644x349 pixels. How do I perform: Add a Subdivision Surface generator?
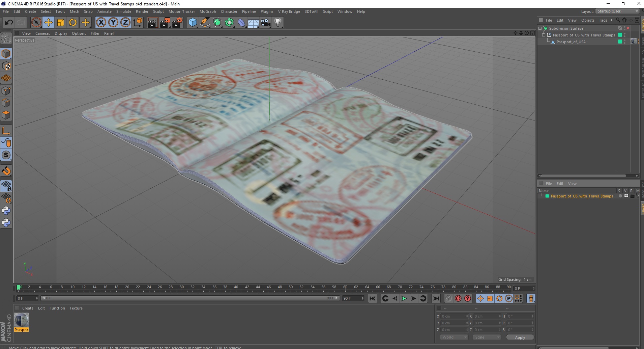(x=217, y=23)
